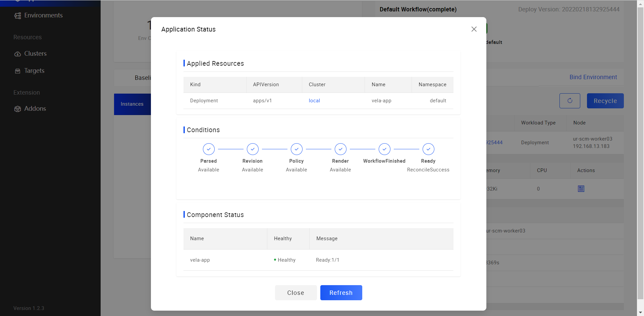
Task: Open Addons in the sidebar
Action: pos(35,109)
